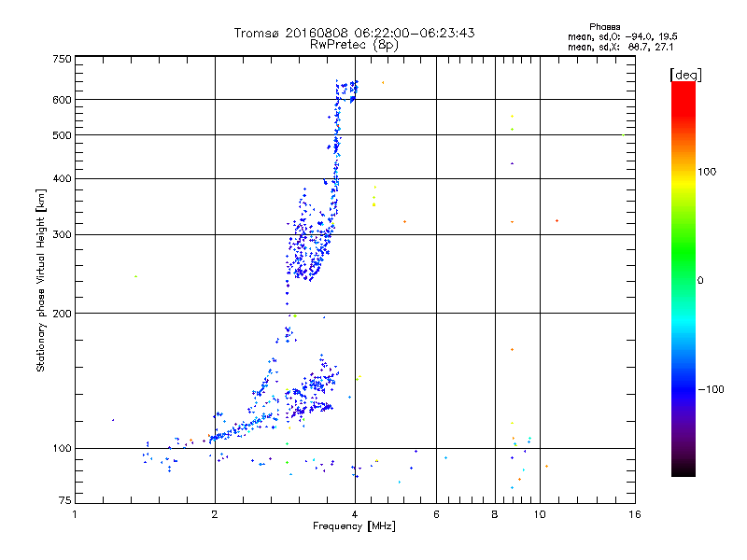Click the phase colorbar legend
The width and height of the screenshot is (747, 560).
pos(684,278)
